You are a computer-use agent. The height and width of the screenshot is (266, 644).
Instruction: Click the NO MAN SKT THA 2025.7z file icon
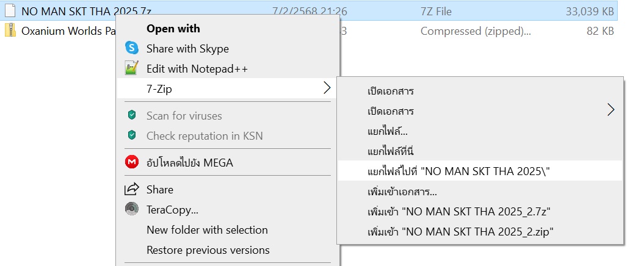point(10,11)
